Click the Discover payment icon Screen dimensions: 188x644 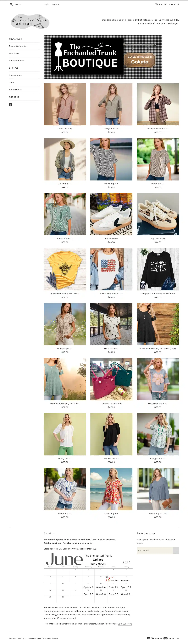(158, 638)
